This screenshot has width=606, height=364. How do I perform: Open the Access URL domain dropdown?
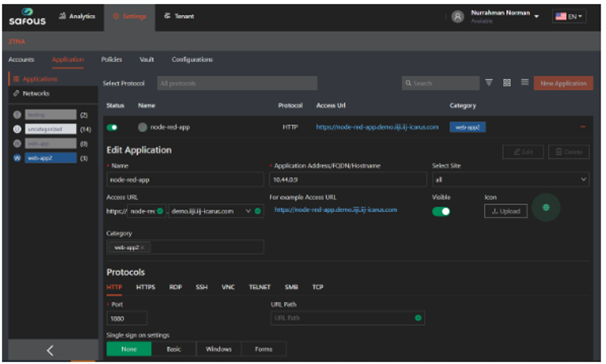(216, 211)
